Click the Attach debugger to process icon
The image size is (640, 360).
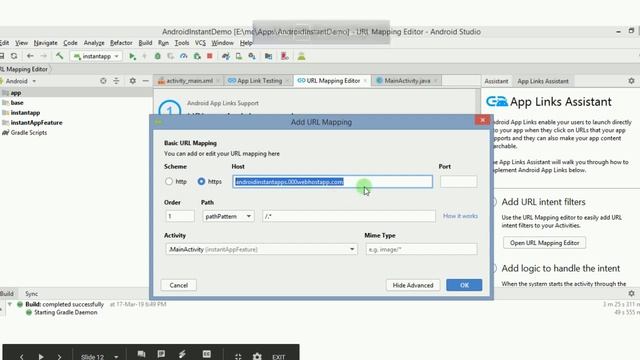(197, 56)
